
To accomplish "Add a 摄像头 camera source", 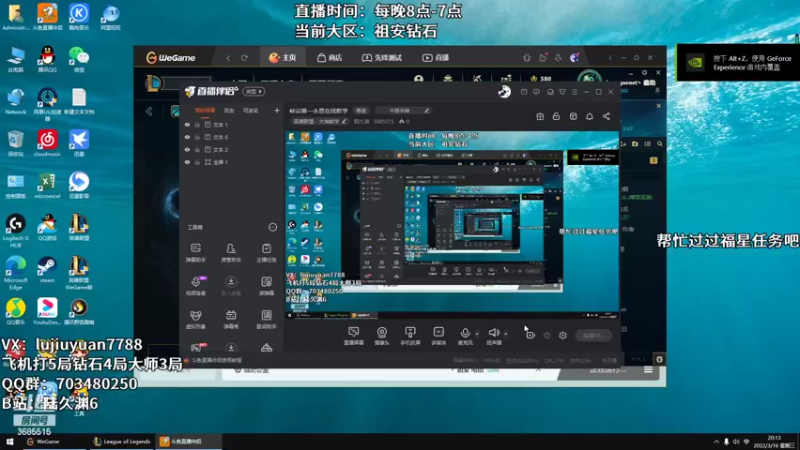I will (x=382, y=336).
